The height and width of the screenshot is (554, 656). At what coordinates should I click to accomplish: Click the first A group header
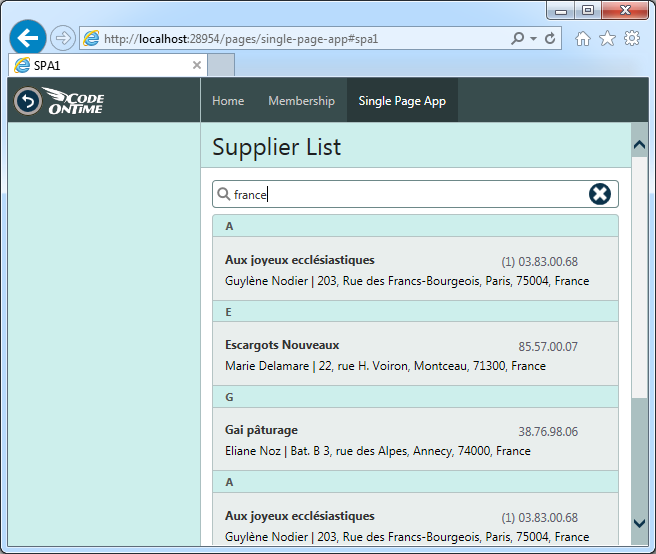[415, 226]
